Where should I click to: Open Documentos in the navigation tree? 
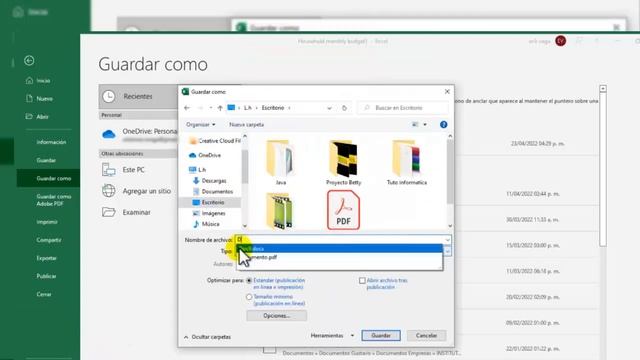[213, 191]
